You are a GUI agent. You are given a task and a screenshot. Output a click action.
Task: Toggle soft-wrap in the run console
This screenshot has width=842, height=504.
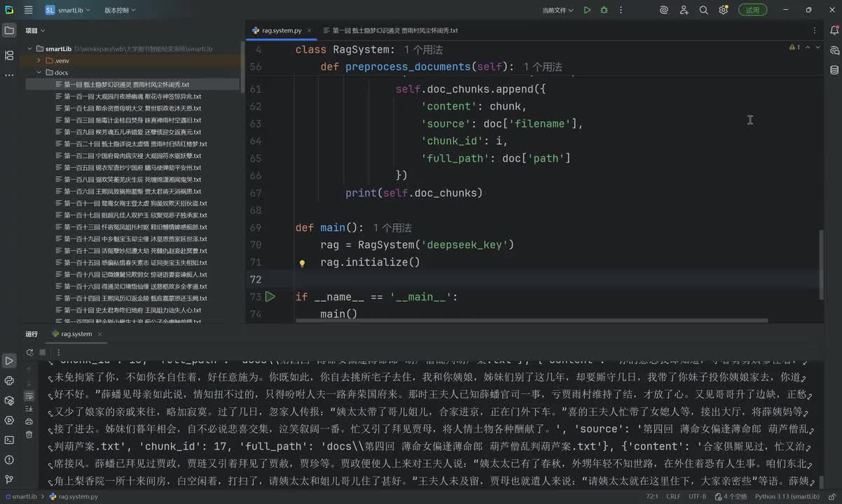29,396
